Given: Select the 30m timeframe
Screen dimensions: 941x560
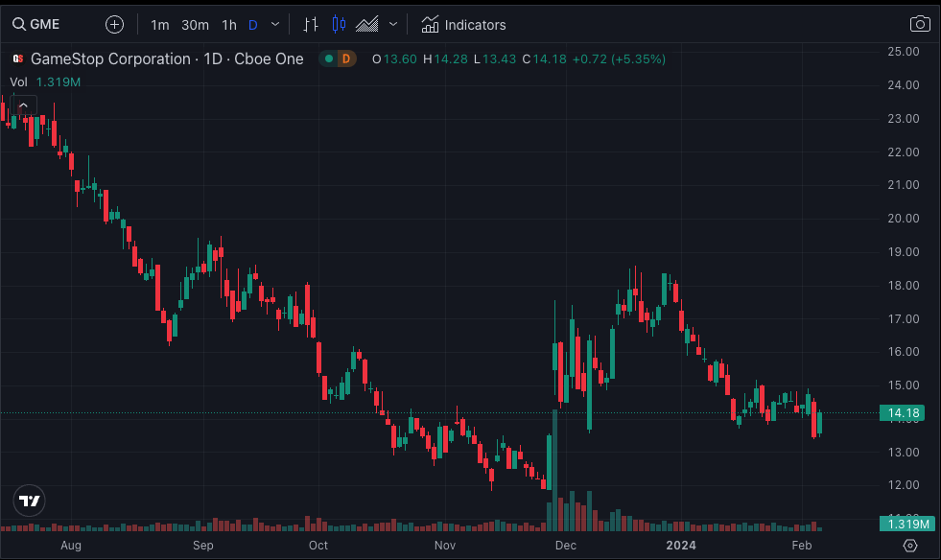Looking at the screenshot, I should point(195,25).
